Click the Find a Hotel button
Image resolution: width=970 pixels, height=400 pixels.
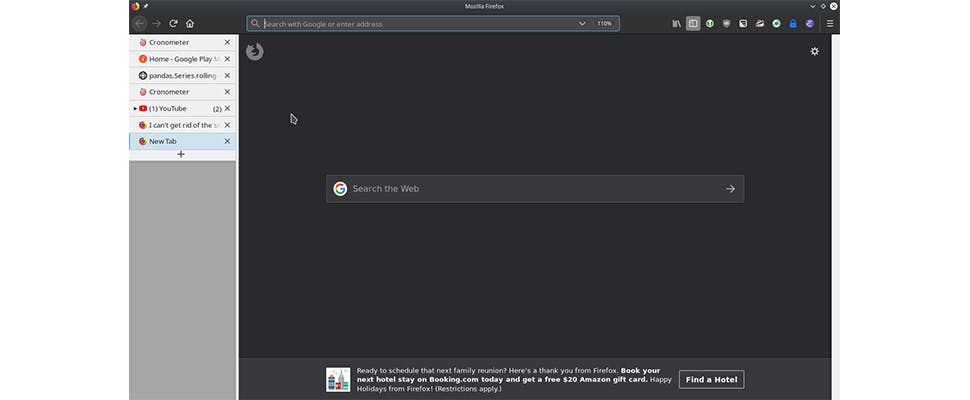click(711, 380)
